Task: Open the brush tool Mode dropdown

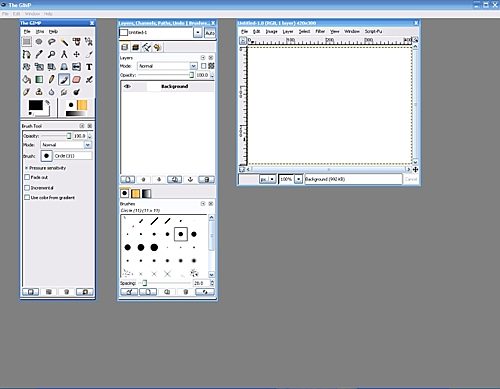Action: point(87,145)
